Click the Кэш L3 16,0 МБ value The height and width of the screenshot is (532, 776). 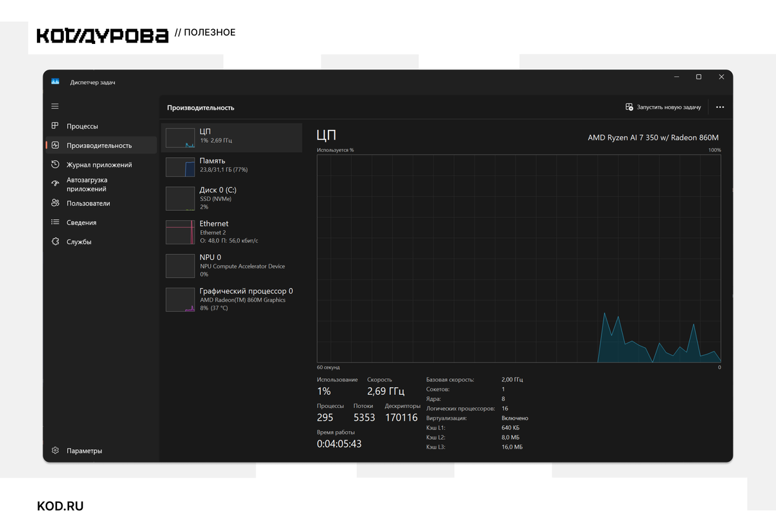[x=512, y=447]
